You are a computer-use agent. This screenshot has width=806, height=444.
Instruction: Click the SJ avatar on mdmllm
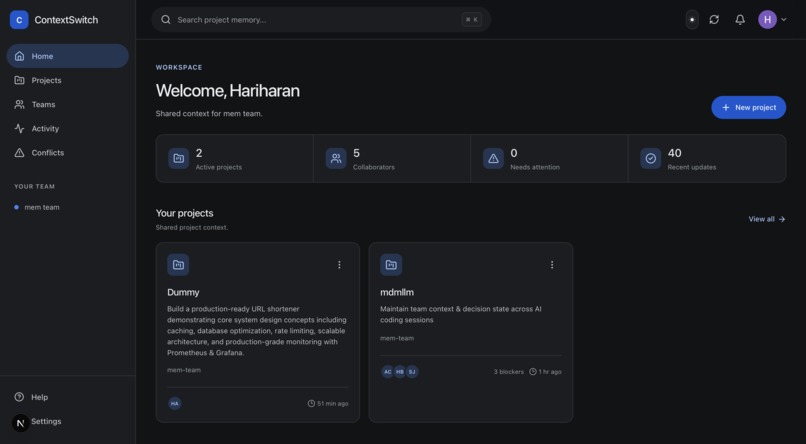(412, 372)
